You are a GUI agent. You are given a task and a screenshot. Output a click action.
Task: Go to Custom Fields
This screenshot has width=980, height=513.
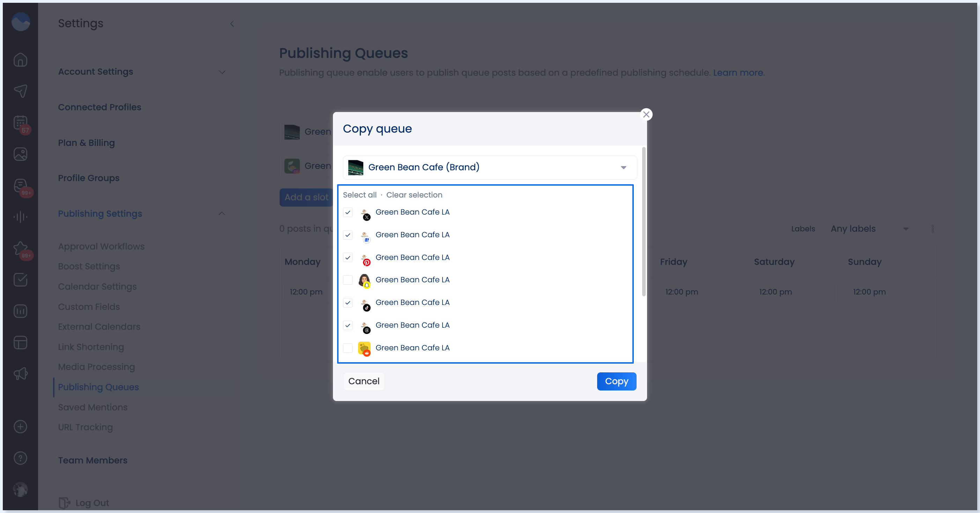tap(89, 307)
